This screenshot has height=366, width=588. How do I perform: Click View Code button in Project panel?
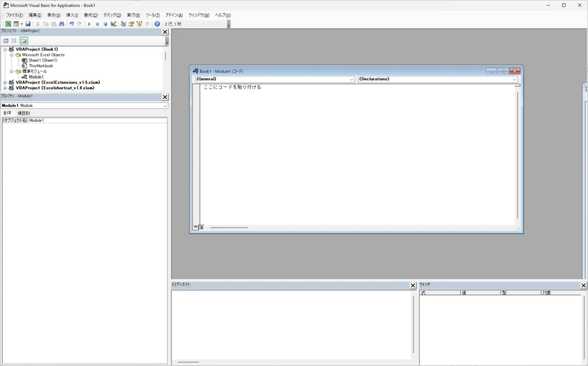(6, 41)
